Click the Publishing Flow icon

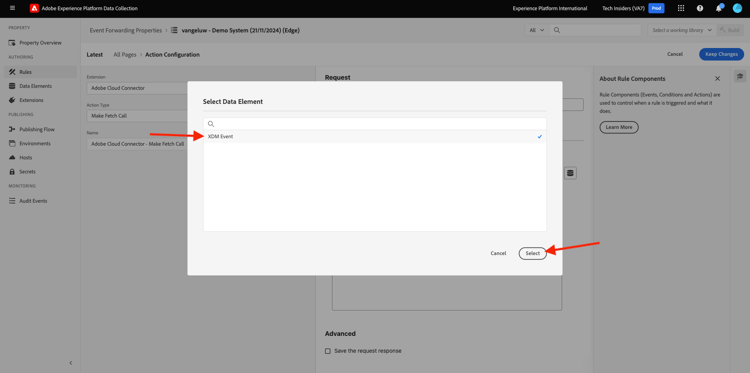pyautogui.click(x=12, y=129)
